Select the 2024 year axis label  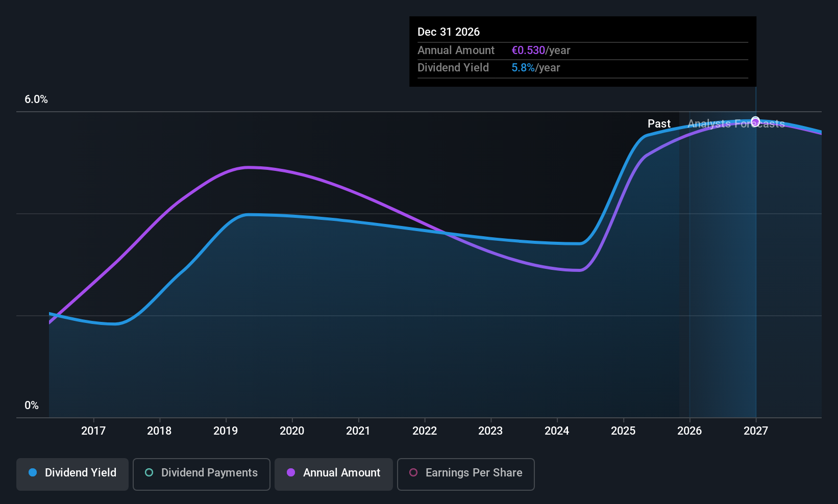point(557,431)
